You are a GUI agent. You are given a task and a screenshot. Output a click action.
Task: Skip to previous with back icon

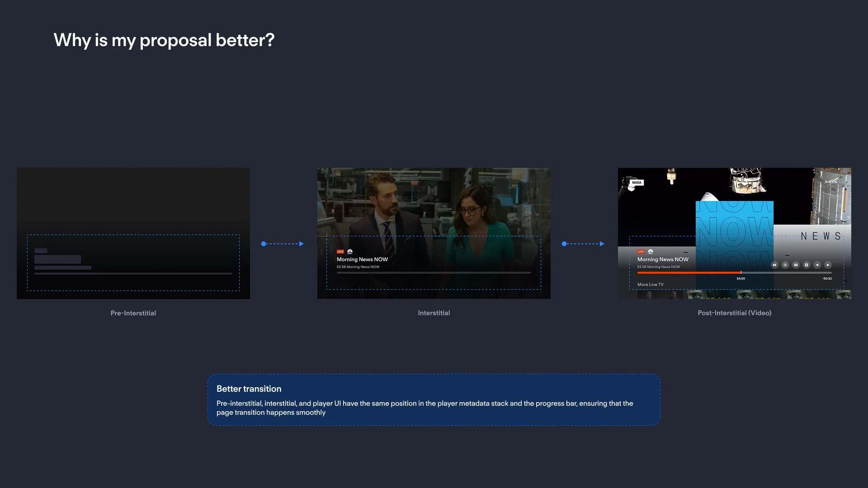(x=817, y=265)
